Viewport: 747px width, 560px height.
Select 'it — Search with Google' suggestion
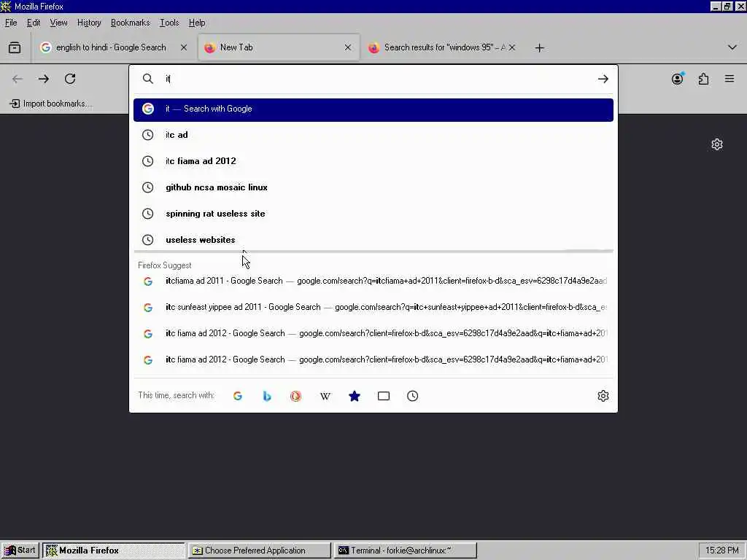click(373, 109)
